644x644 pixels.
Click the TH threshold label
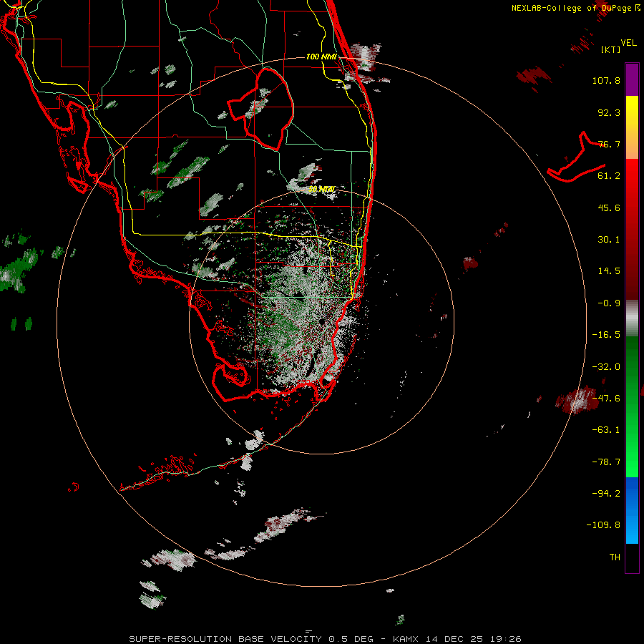[615, 557]
